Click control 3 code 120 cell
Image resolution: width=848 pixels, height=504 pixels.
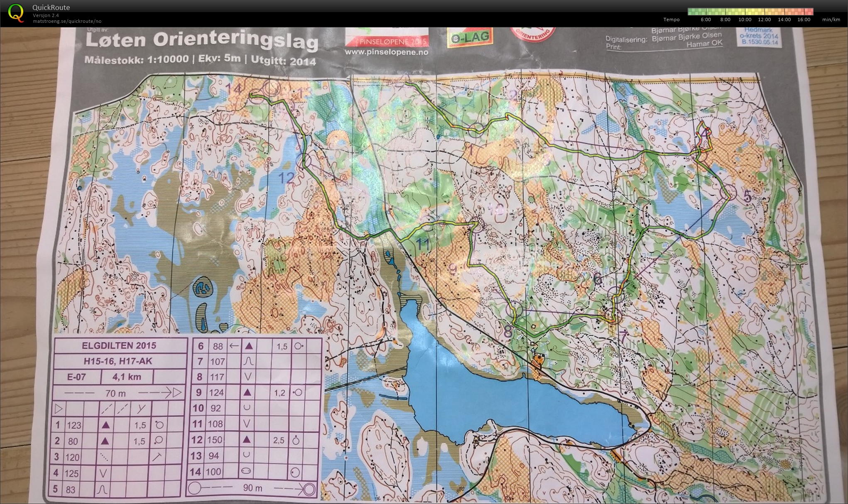point(73,457)
